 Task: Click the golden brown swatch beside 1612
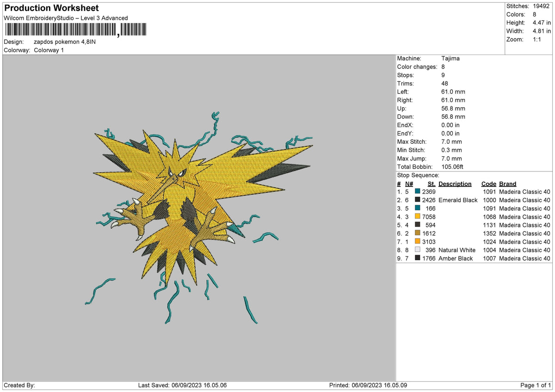(418, 233)
